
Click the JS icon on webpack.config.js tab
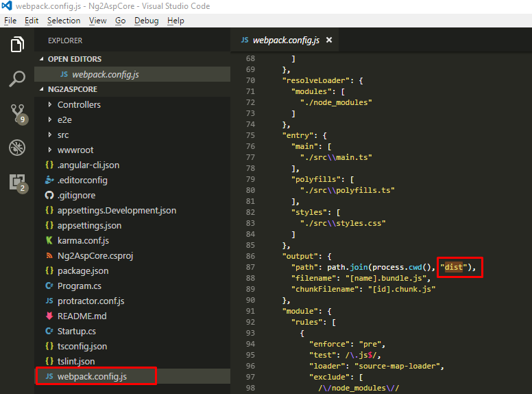tap(245, 40)
